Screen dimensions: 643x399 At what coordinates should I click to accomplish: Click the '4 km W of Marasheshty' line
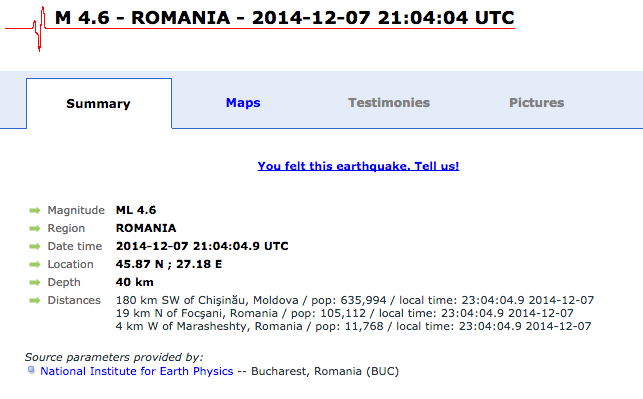353,326
